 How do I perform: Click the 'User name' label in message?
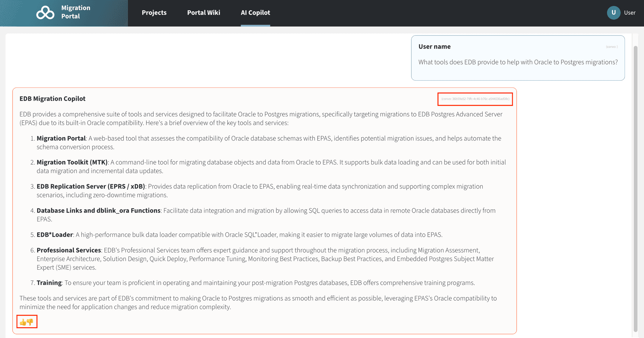click(x=434, y=46)
